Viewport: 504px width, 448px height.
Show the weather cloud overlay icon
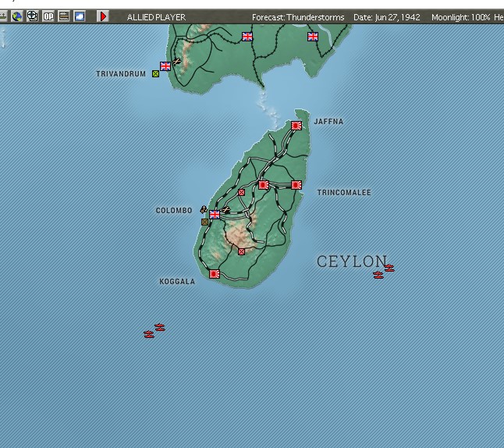[80, 16]
